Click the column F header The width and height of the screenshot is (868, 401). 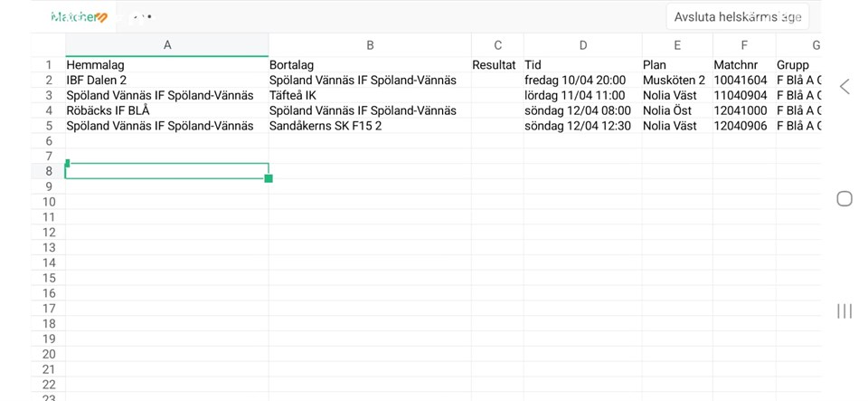pyautogui.click(x=744, y=45)
